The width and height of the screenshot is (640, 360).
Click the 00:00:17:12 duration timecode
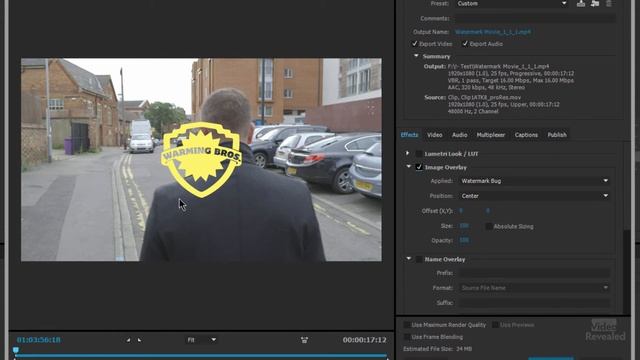[364, 340]
